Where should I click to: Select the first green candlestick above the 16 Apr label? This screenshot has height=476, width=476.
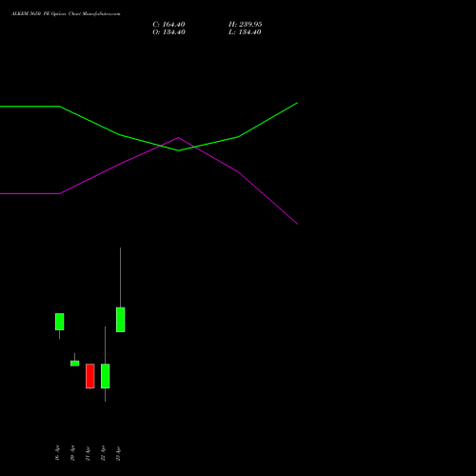[x=59, y=322]
